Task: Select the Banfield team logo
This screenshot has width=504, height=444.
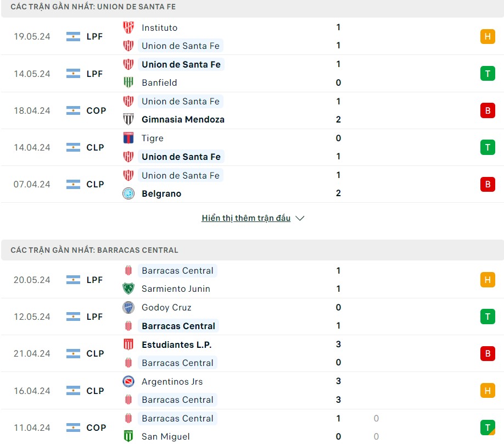Action: coord(128,83)
